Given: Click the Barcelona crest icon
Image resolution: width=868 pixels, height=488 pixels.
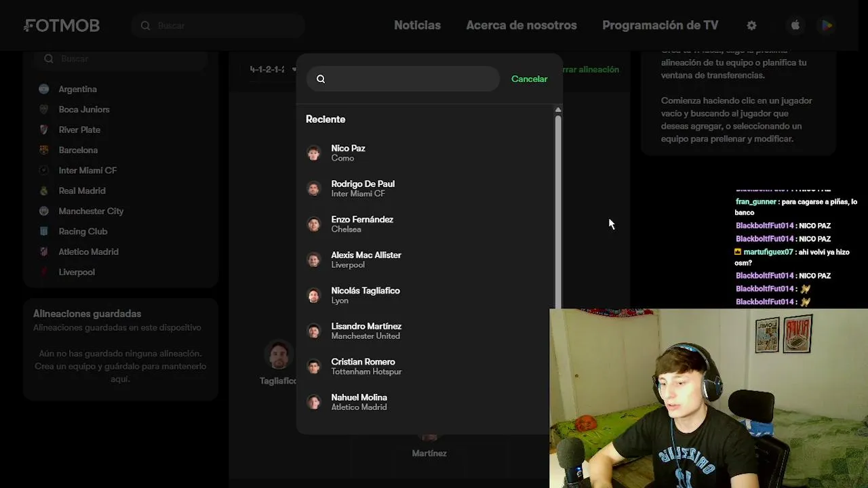Looking at the screenshot, I should click(44, 150).
